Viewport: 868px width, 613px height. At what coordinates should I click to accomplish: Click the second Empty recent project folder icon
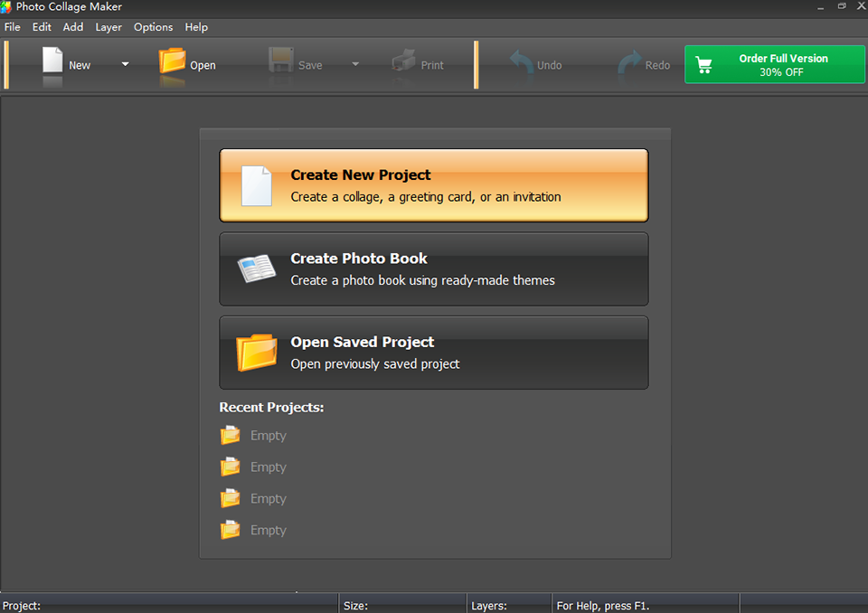click(x=231, y=467)
